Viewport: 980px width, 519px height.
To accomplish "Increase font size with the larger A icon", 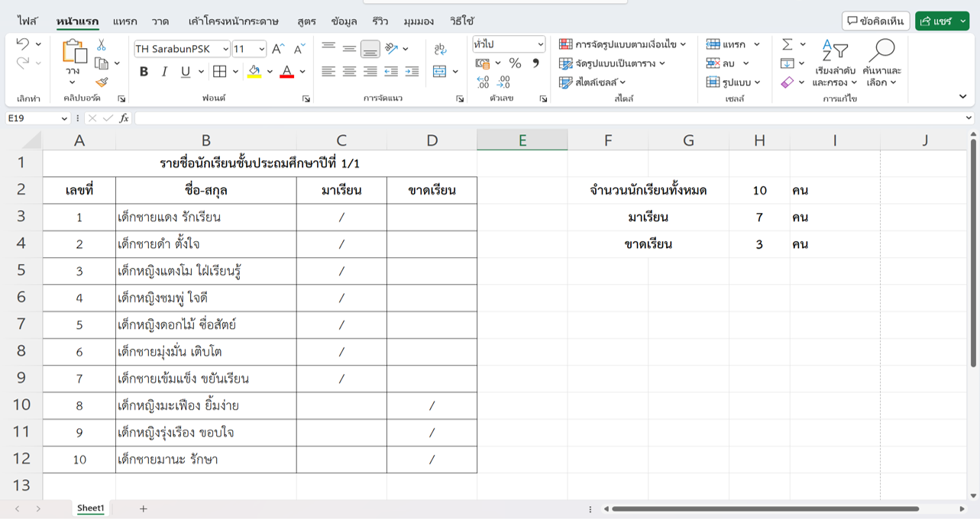I will click(279, 49).
